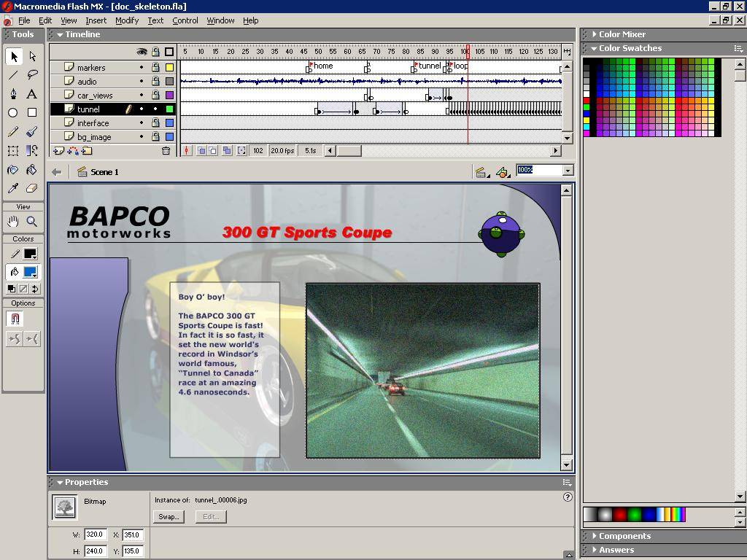Viewport: 747px width, 560px height.
Task: Click the back arrow beside Scene 1
Action: click(57, 172)
